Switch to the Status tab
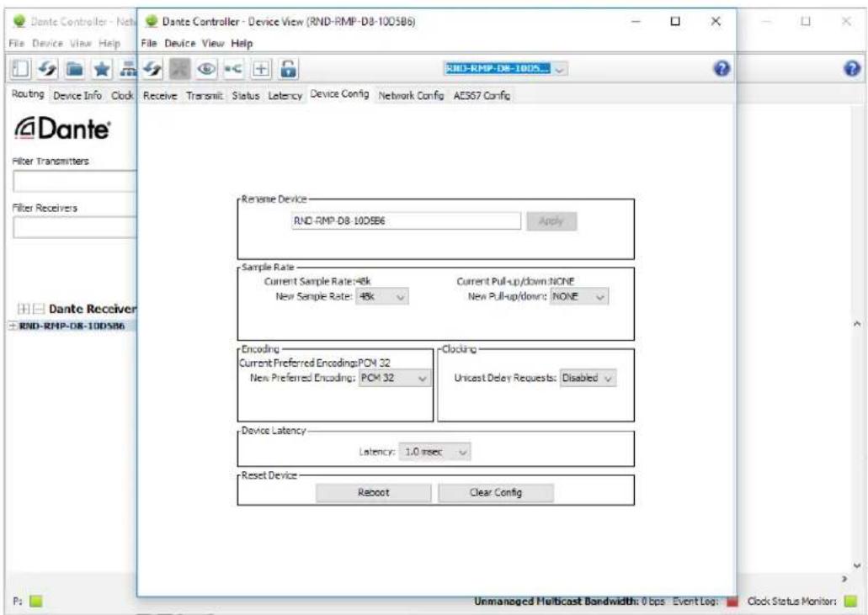Viewport: 868px width, 615px height. (x=246, y=96)
